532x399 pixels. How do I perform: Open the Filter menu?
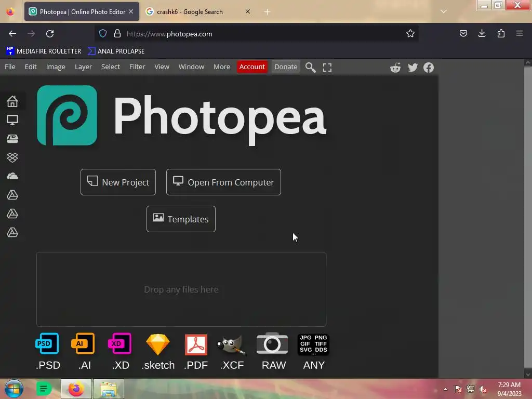137,67
